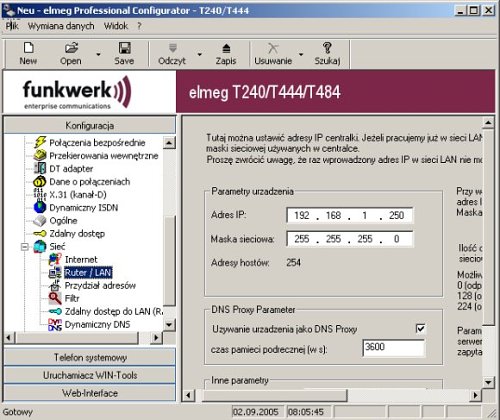Click the Gotowy status text
Viewport: 500px width, 420px height.
tap(18, 412)
